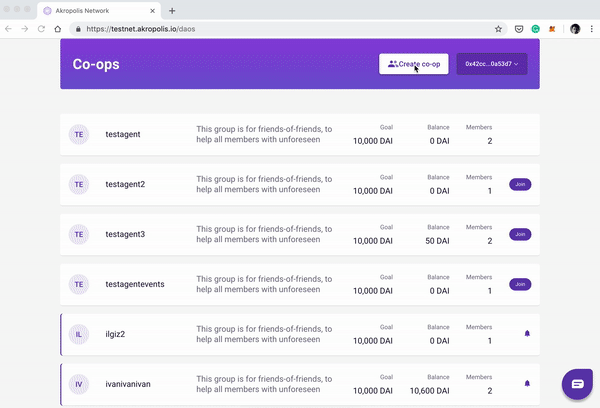Click the notification bell for ilgiz2
The image size is (600, 408).
click(527, 334)
